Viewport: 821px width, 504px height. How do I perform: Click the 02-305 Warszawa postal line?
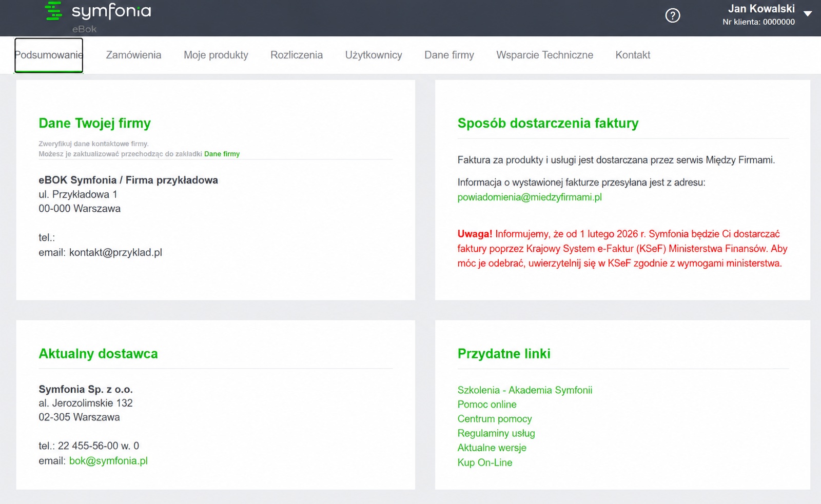pyautogui.click(x=79, y=417)
